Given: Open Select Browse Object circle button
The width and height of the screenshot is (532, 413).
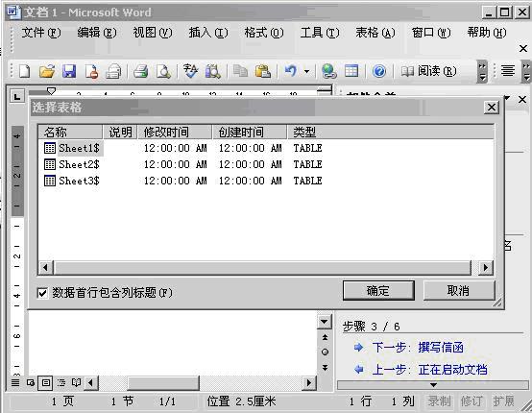Looking at the screenshot, I should tap(325, 352).
